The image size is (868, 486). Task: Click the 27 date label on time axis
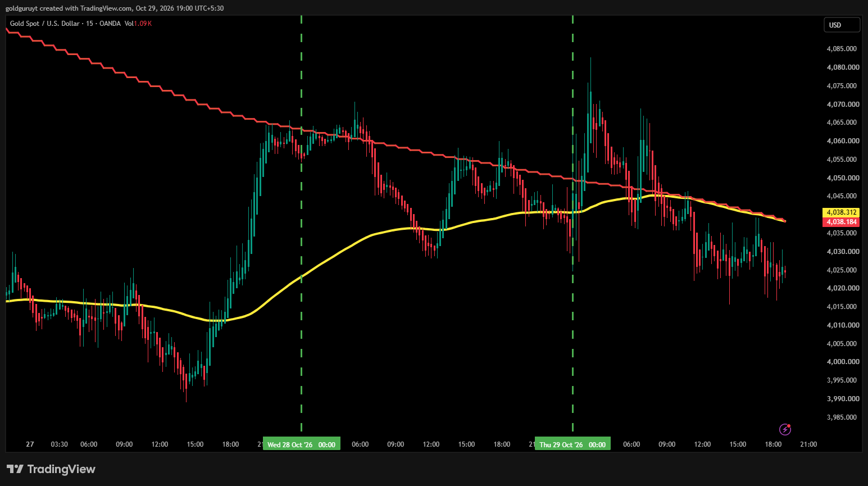pos(30,444)
